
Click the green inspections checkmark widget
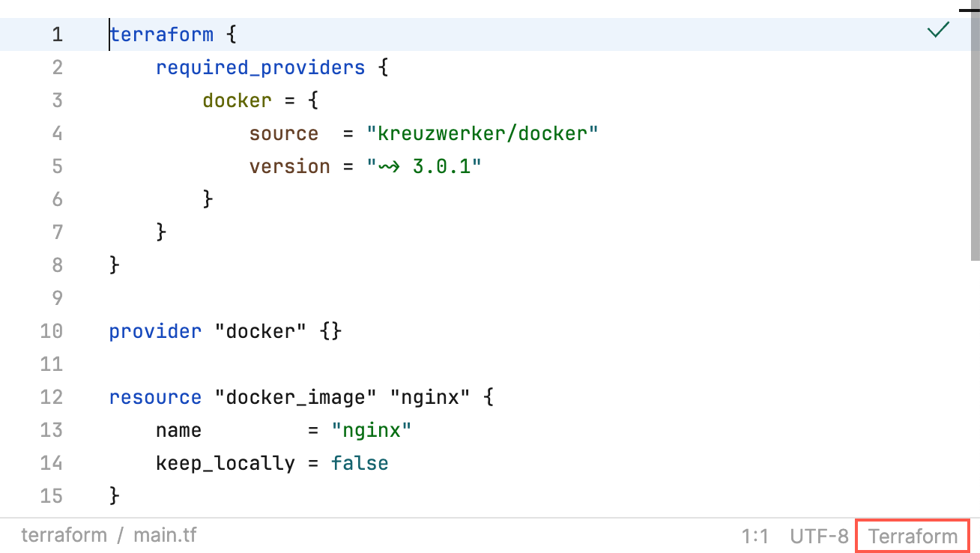(938, 31)
